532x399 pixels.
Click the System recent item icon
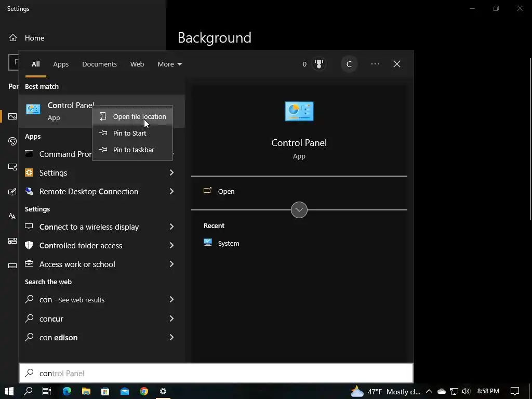coord(208,243)
